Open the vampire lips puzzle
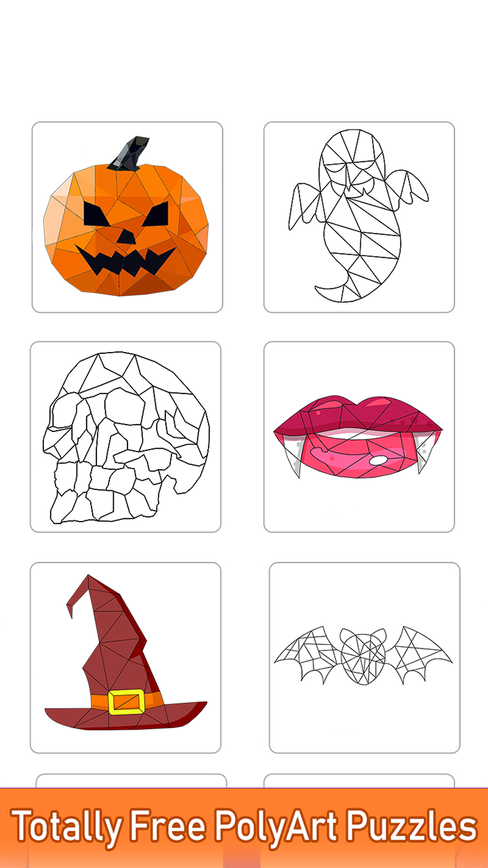 click(359, 437)
